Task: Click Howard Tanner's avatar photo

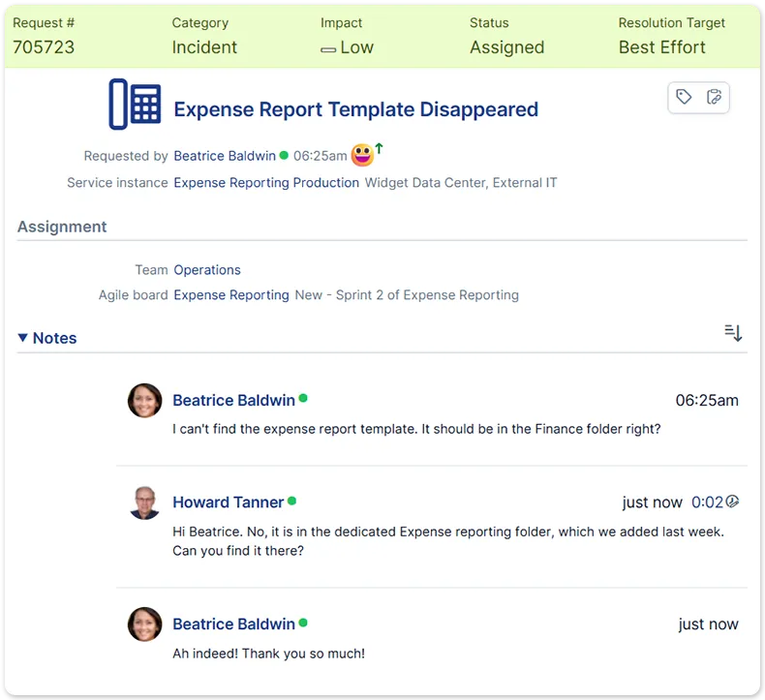Action: pyautogui.click(x=145, y=502)
